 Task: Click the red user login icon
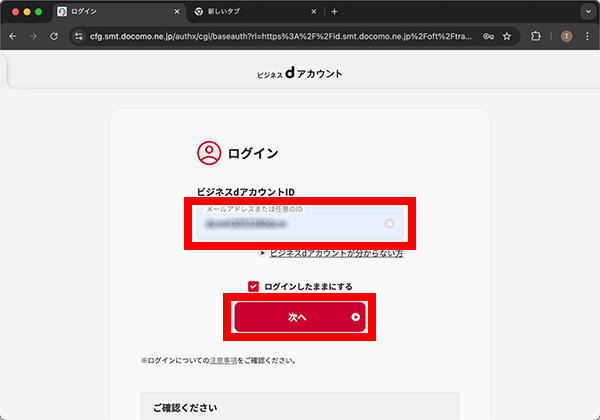coord(209,153)
